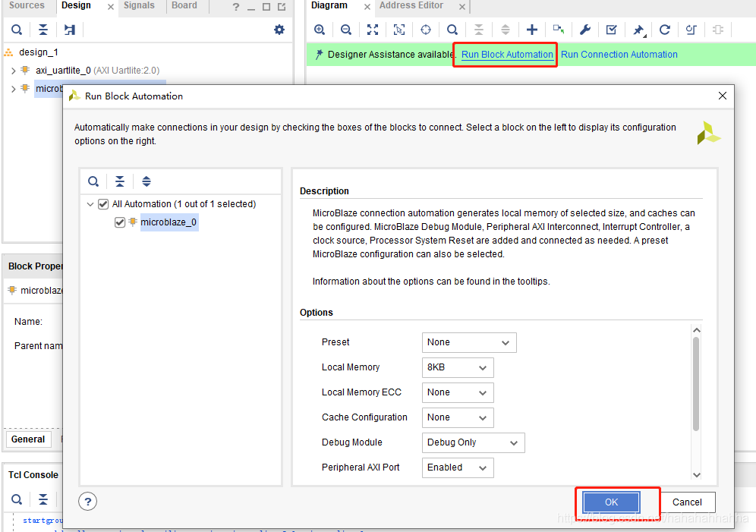This screenshot has height=532, width=756.
Task: Click expand hierarchy icon in Design panel
Action: [x=70, y=30]
